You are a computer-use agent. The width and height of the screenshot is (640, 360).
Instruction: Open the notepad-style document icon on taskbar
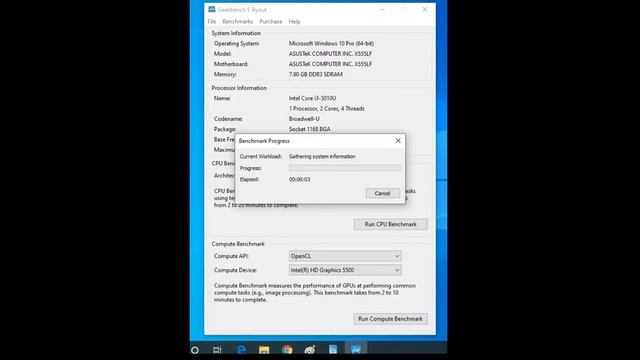[333, 350]
